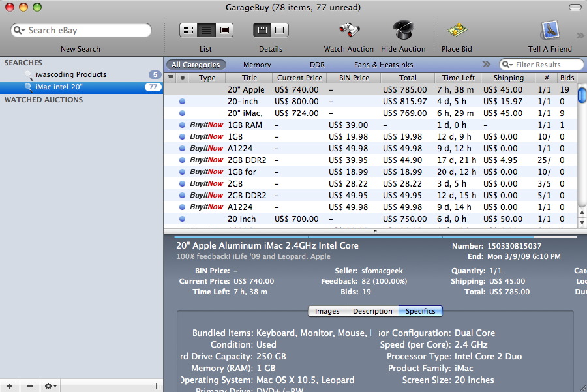The height and width of the screenshot is (392, 587).
Task: Open search magnifier dropdown in Search eBay
Action: tap(19, 30)
